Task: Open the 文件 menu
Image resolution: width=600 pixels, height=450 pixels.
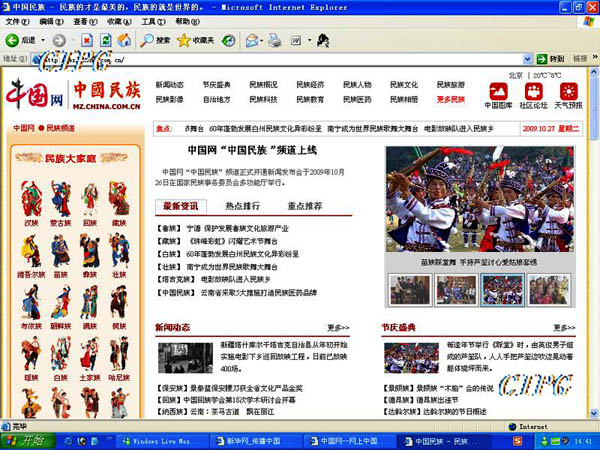Action: pyautogui.click(x=17, y=22)
